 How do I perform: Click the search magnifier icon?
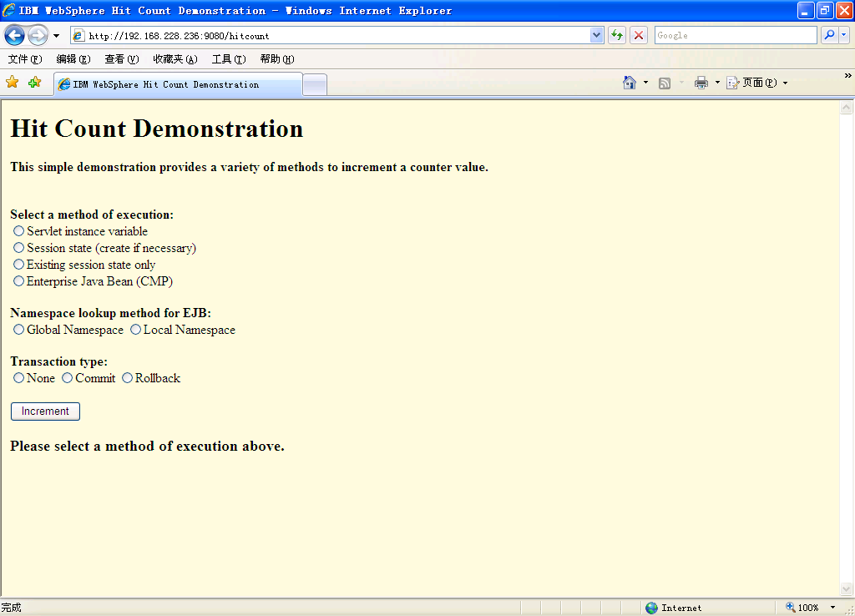tap(829, 35)
